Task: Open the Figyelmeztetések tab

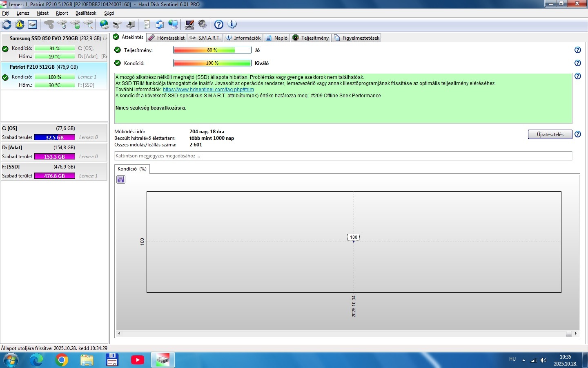Action: (x=356, y=38)
